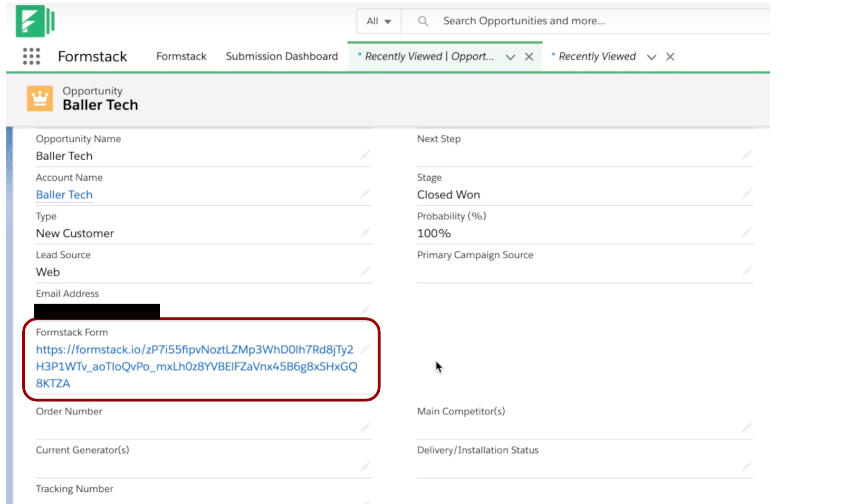Edit Delivery/Installation Status via pencil icon

tap(746, 466)
